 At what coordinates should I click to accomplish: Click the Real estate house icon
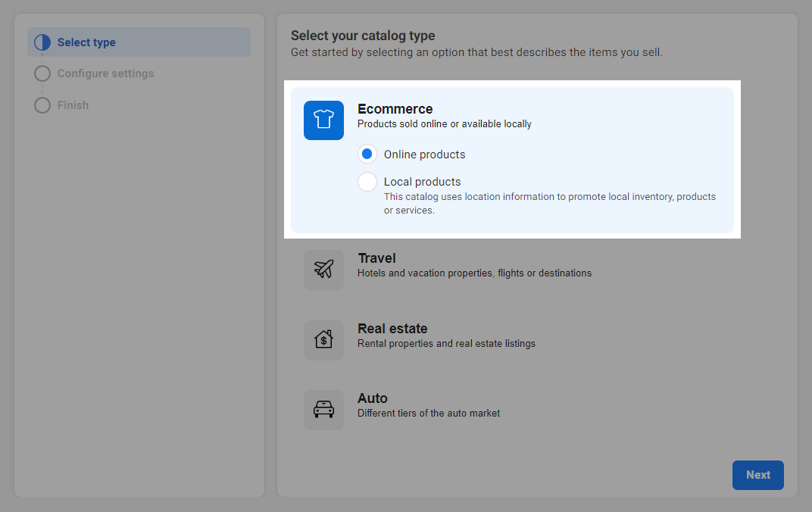pyautogui.click(x=323, y=340)
